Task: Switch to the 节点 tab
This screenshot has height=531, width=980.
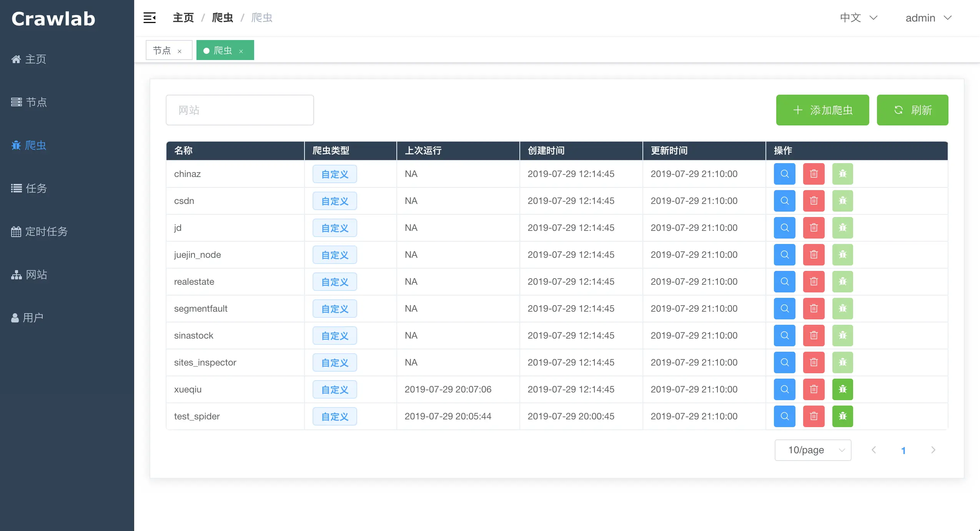Action: point(162,50)
